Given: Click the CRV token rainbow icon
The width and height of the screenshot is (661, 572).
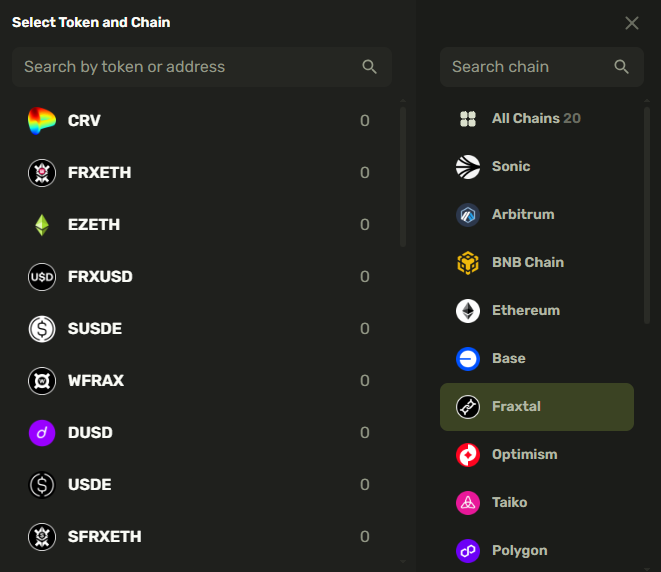Looking at the screenshot, I should coord(41,121).
